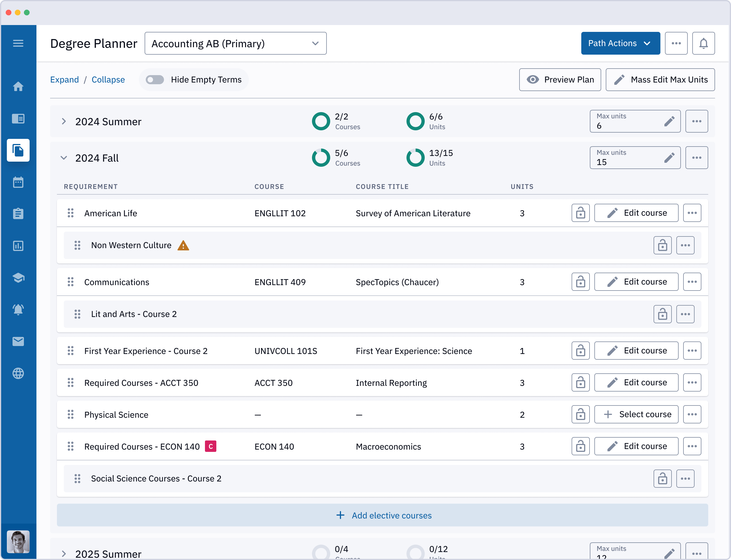Click the C badge on ECON 140

click(210, 446)
